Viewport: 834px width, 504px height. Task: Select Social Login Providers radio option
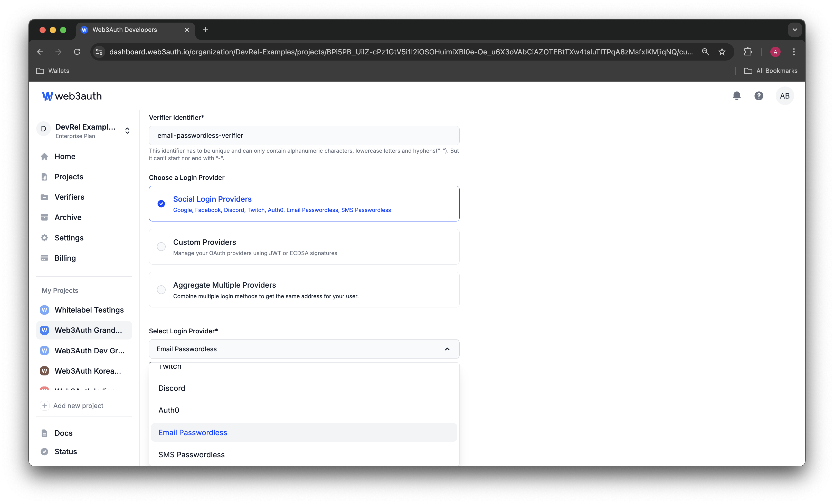click(x=161, y=204)
